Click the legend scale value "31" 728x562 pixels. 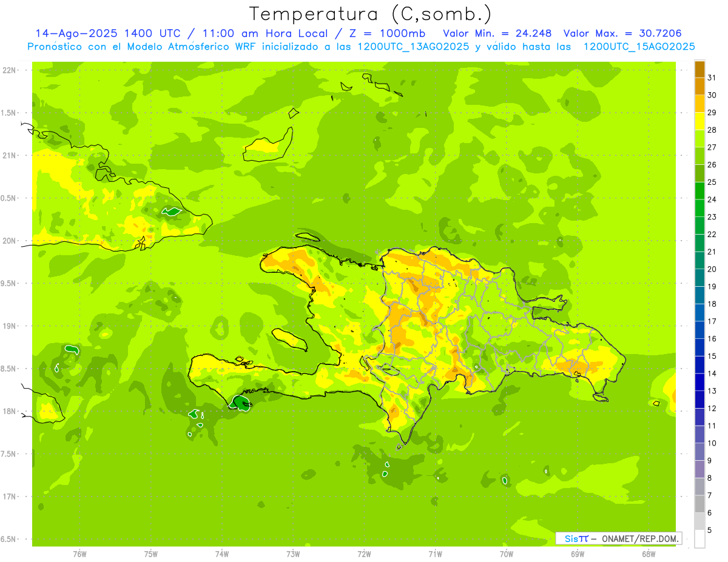(x=712, y=78)
